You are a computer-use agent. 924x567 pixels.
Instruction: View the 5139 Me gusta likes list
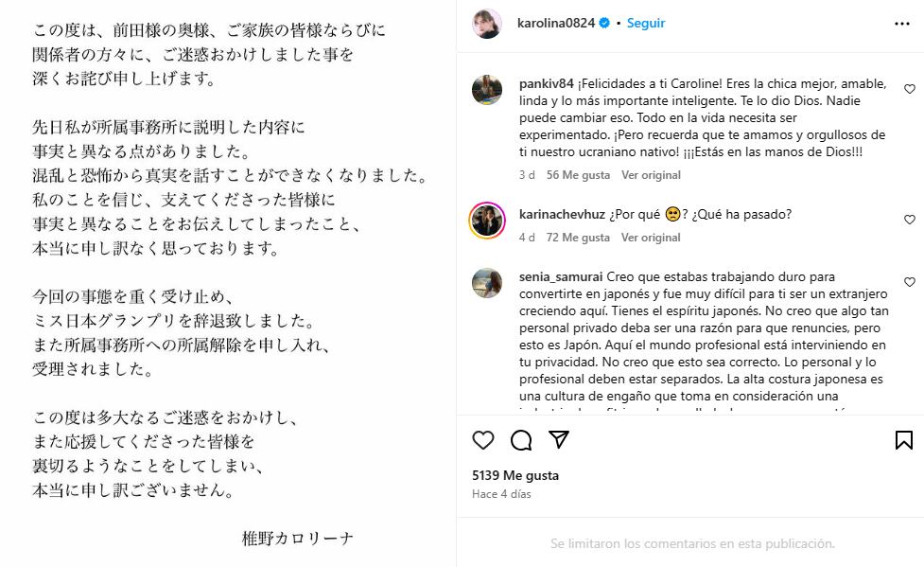pyautogui.click(x=515, y=475)
